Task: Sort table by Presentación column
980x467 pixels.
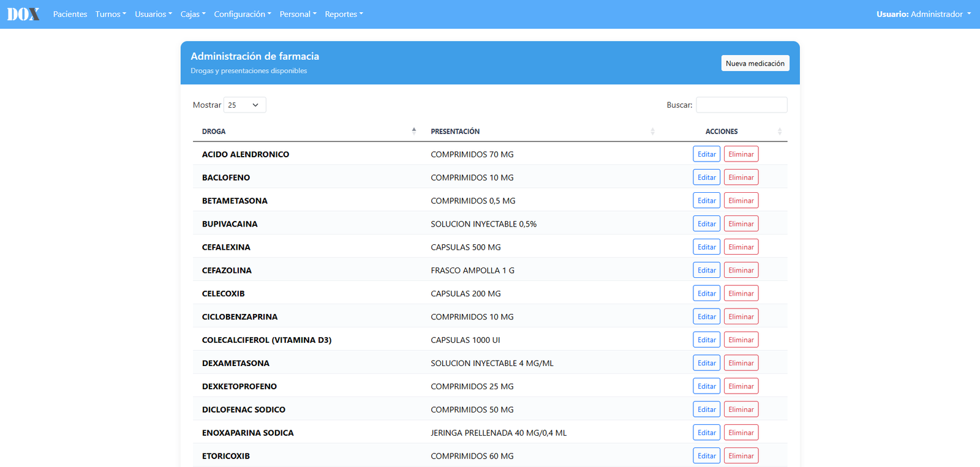Action: click(x=541, y=132)
